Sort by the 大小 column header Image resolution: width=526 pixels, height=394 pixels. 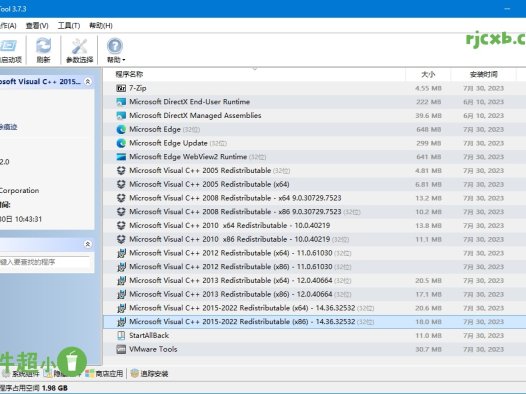428,74
